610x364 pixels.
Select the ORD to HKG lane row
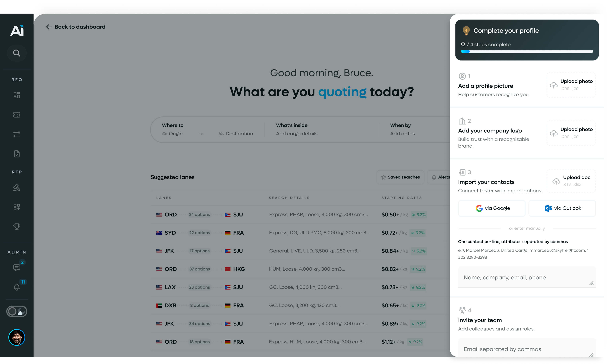[270, 269]
